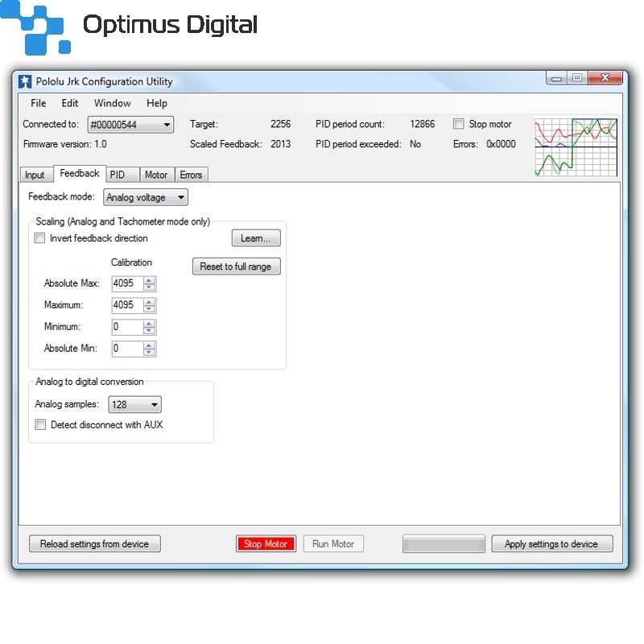Minimize the Pololu Jrk window
644x644 pixels.
click(557, 78)
